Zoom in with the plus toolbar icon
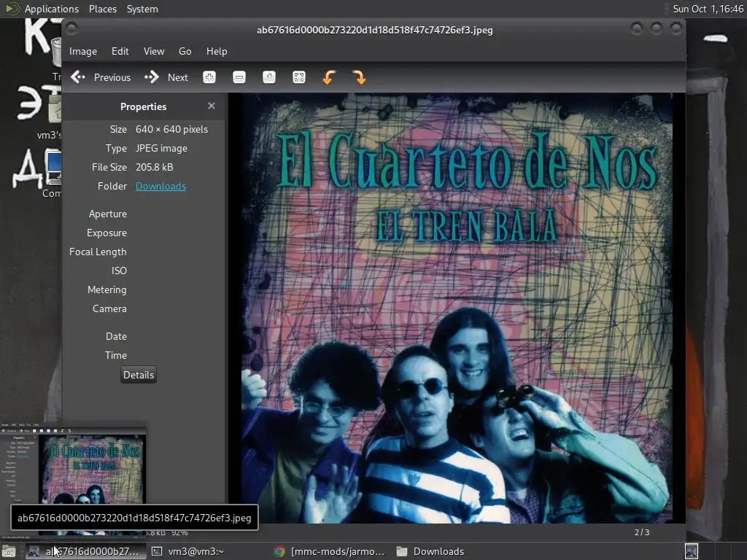747x560 pixels. click(209, 77)
